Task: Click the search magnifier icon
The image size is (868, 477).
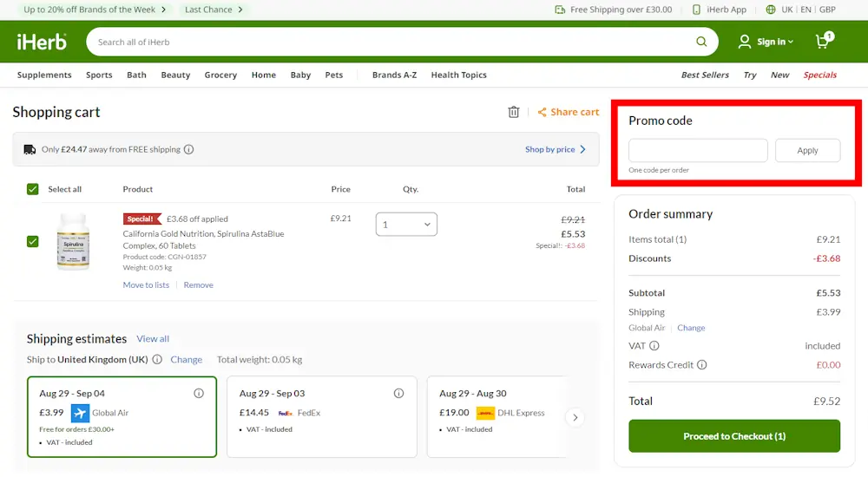Action: coord(701,42)
